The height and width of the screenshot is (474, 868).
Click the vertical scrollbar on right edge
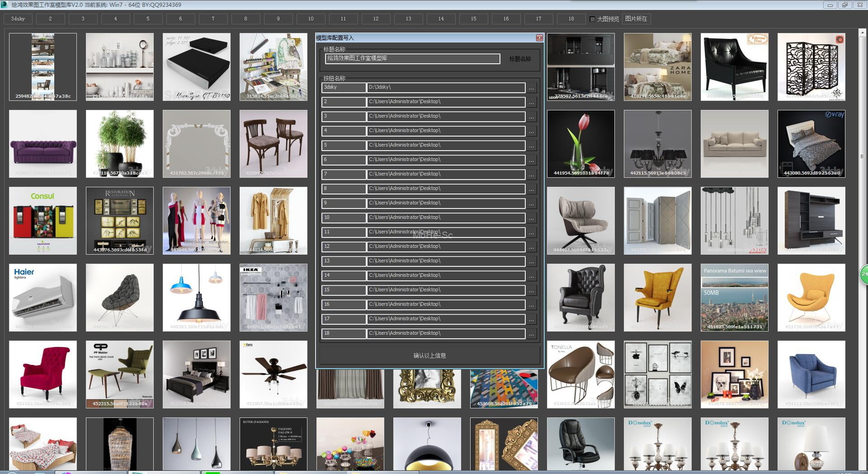(862, 156)
